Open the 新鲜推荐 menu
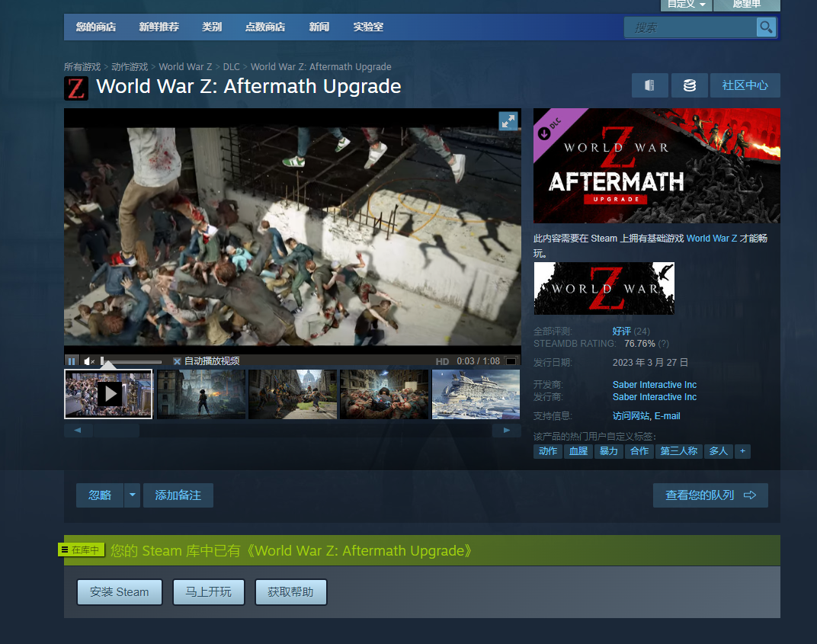817x644 pixels. point(159,27)
